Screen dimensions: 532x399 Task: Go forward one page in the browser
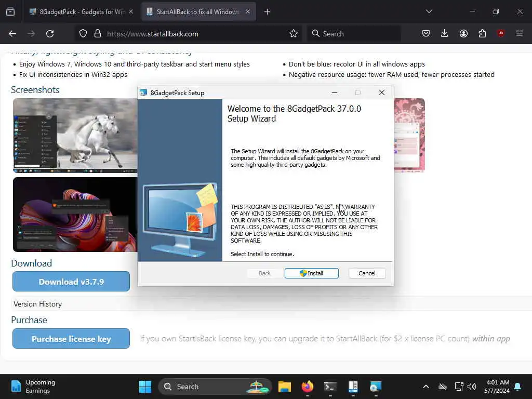tap(31, 34)
